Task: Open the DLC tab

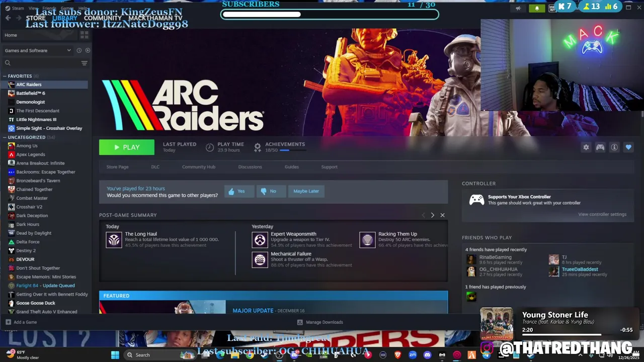Action: 155,167
